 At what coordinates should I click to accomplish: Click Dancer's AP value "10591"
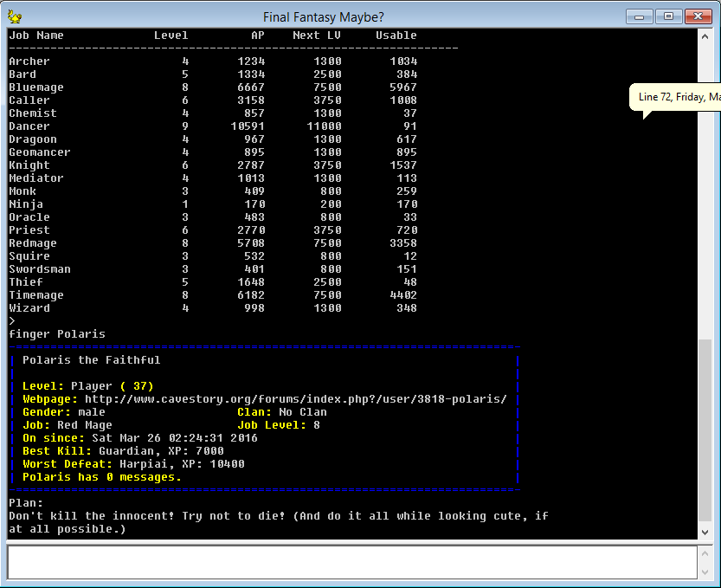point(248,126)
